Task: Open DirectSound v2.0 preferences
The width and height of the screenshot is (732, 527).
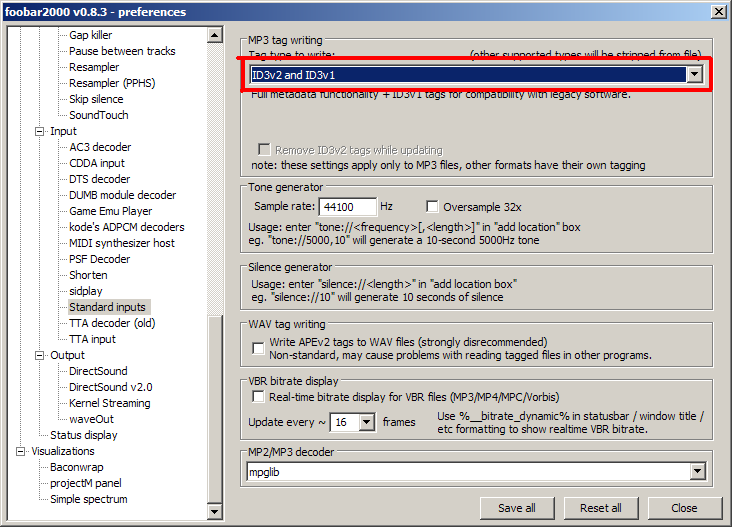Action: (x=111, y=387)
